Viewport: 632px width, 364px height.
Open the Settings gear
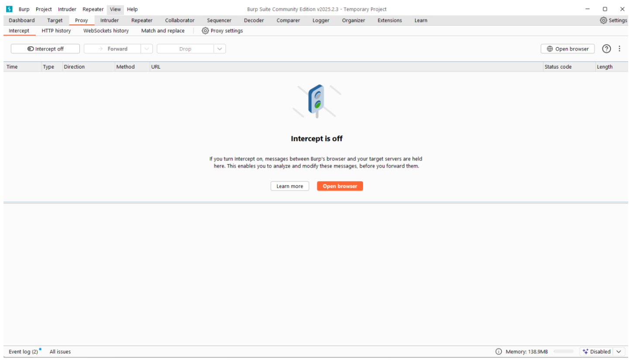[614, 20]
